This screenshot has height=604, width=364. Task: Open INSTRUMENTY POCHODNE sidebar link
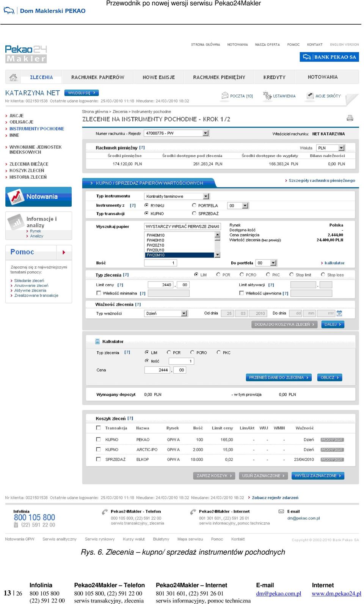tap(37, 129)
